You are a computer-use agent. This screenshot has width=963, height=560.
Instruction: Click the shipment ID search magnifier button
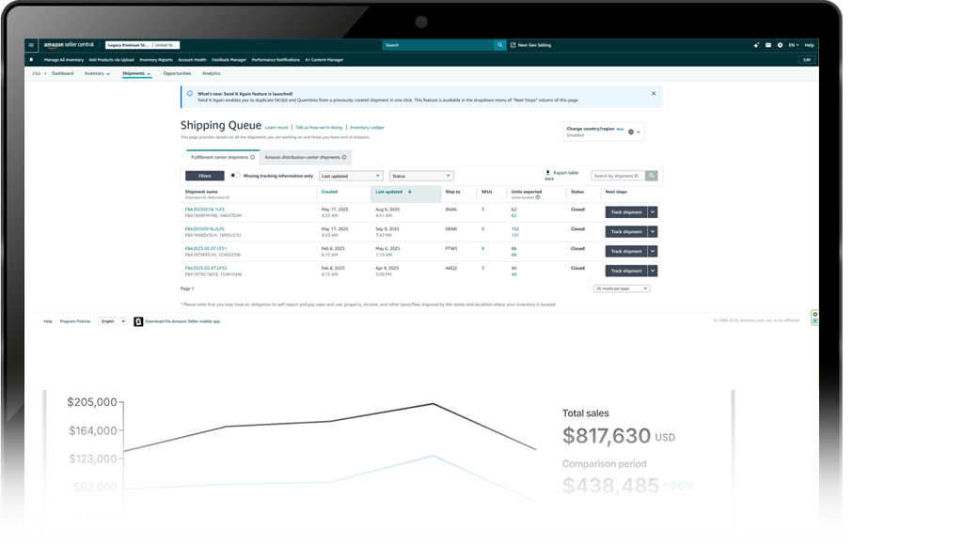point(652,176)
